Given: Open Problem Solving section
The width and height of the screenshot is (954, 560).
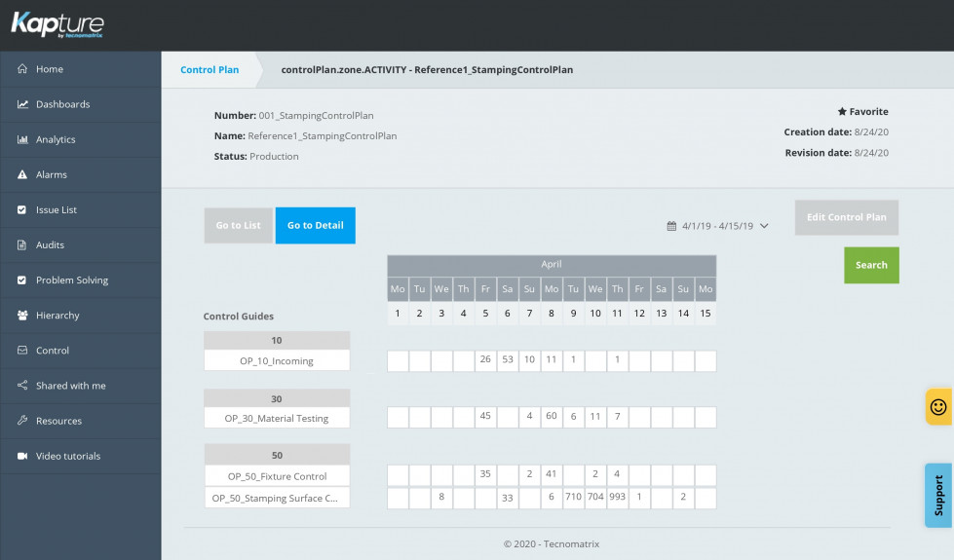Looking at the screenshot, I should (81, 280).
